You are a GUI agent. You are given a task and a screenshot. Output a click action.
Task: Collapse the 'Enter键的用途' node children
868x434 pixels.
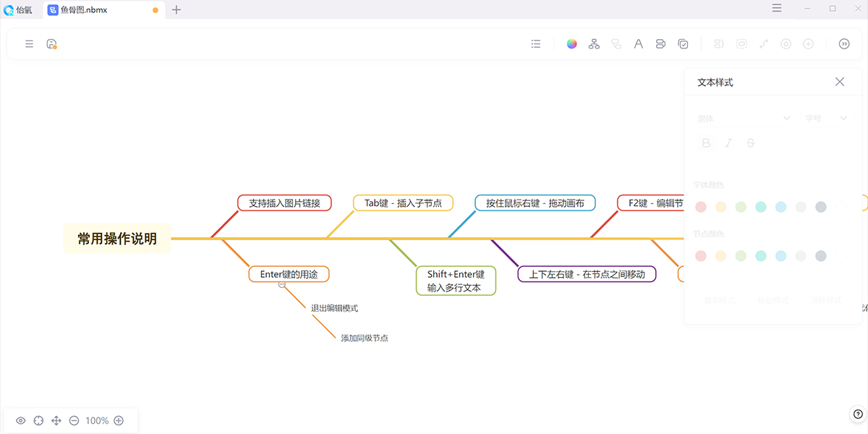point(282,285)
